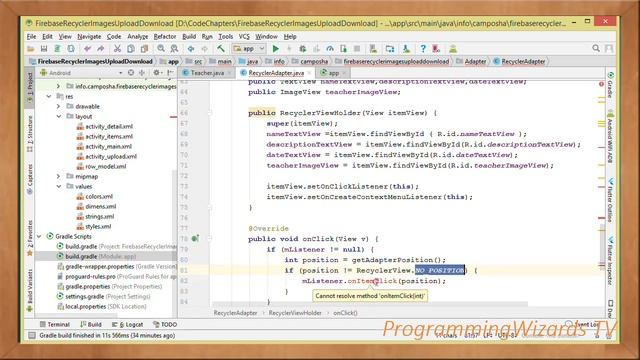Open the VCS menu
The image size is (640, 360).
(244, 37)
